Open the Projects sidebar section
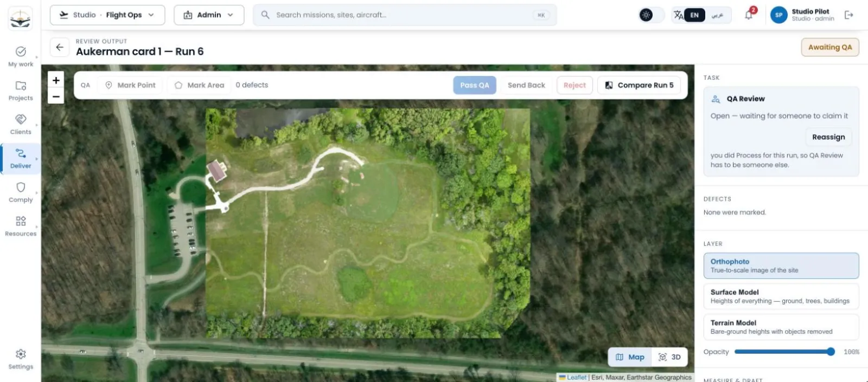 (21, 90)
